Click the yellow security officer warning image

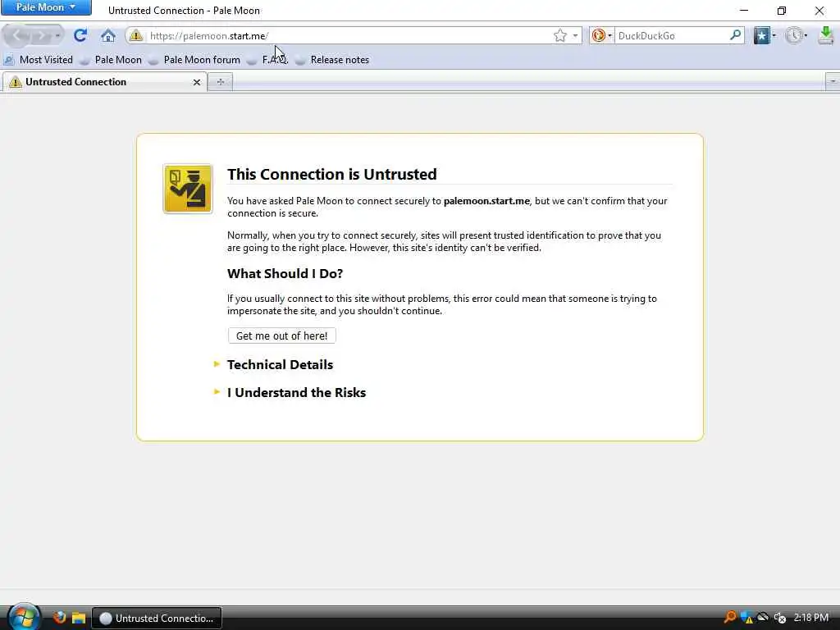click(x=188, y=189)
